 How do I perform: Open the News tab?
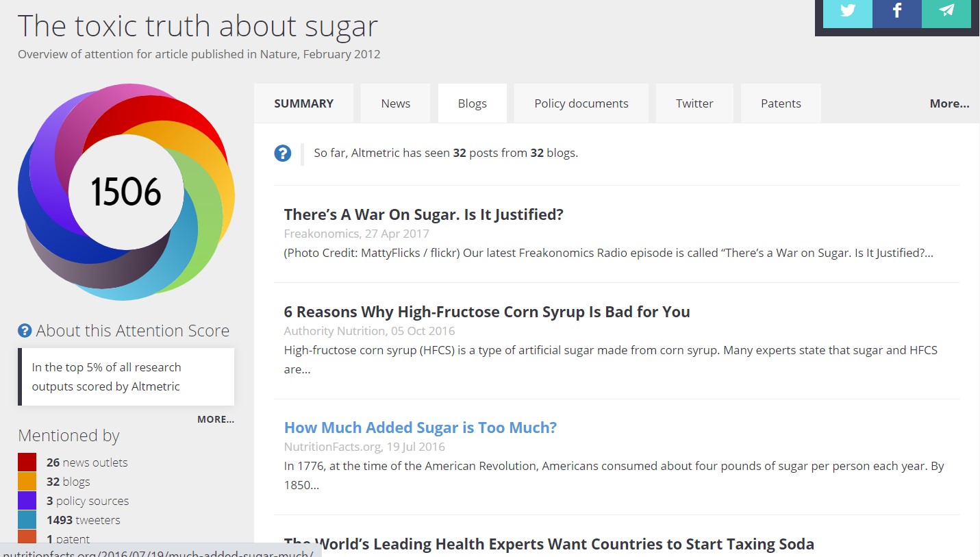click(x=395, y=103)
